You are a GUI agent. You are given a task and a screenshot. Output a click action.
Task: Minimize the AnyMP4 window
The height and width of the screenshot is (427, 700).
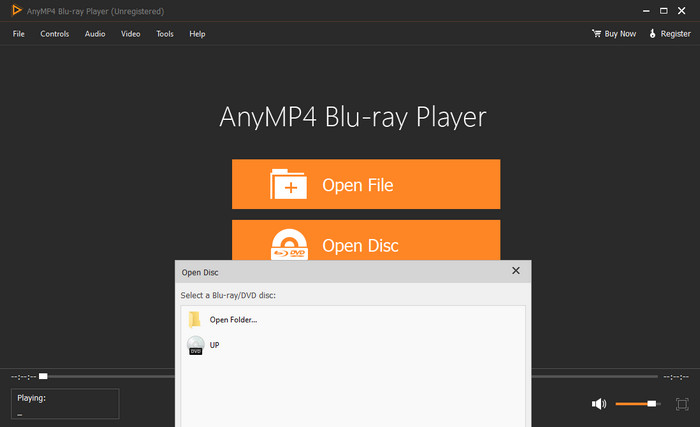[x=646, y=11]
